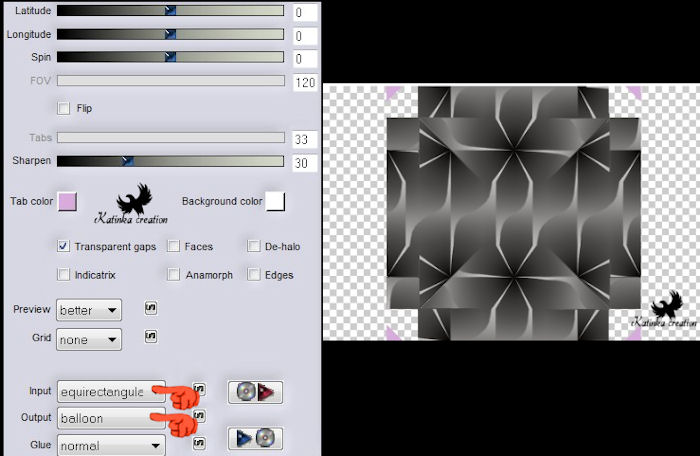Enable the Flip checkbox

64,108
